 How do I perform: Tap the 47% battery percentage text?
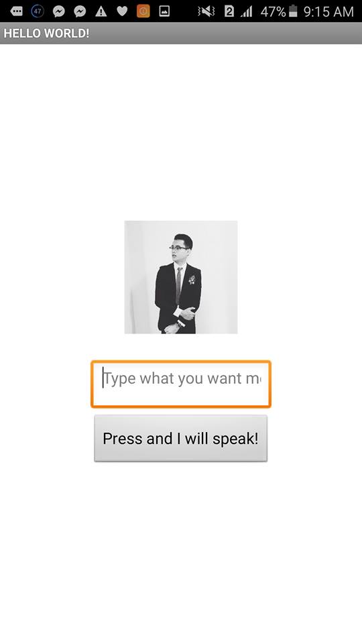pyautogui.click(x=273, y=11)
